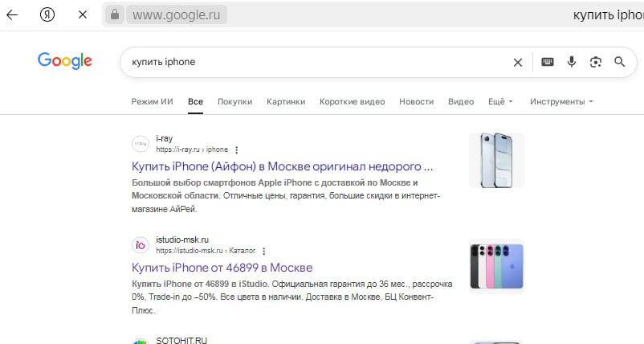The height and width of the screenshot is (344, 644).
Task: Open the i-ray Купить iPhone (Айфон) link
Action: (x=282, y=167)
